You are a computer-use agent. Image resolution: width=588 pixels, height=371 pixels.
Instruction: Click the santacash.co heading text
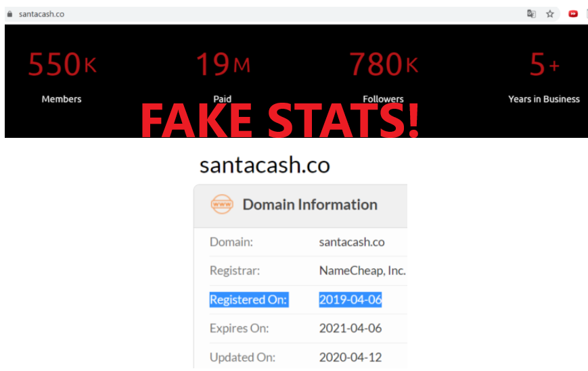[265, 165]
